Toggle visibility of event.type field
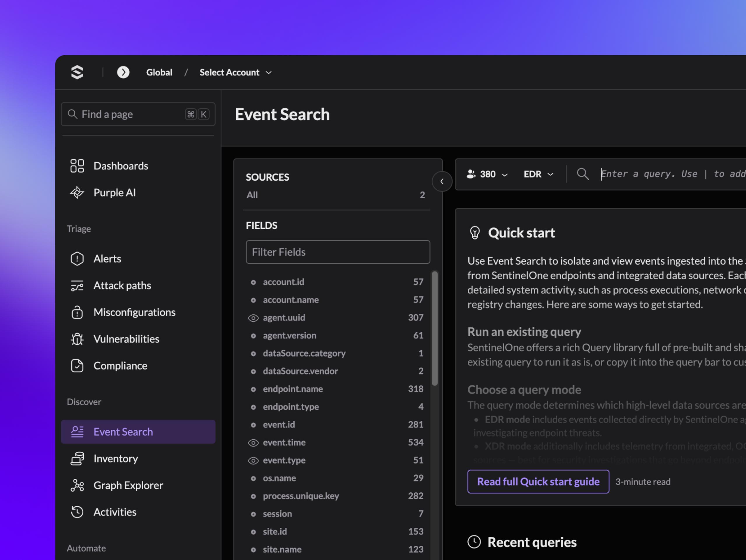This screenshot has width=746, height=560. tap(253, 461)
